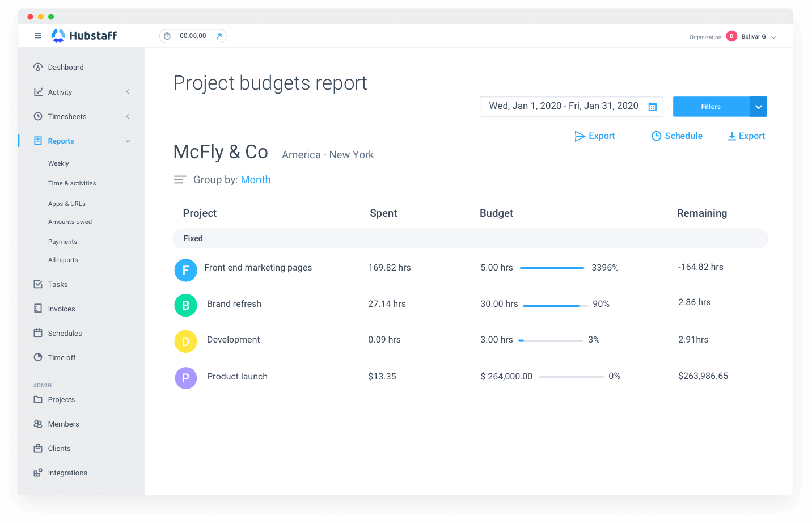The image size is (812, 523).
Task: Click the Product launch P avatar
Action: click(x=185, y=378)
